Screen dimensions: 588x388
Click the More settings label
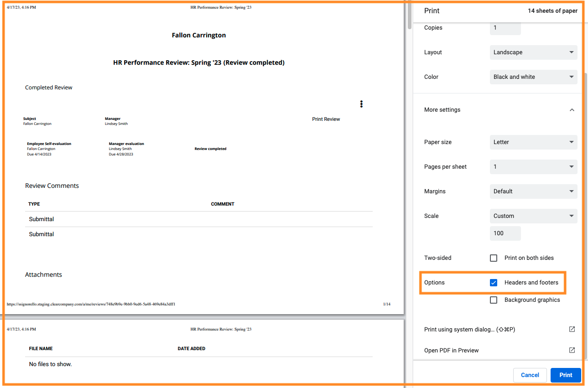coord(442,110)
